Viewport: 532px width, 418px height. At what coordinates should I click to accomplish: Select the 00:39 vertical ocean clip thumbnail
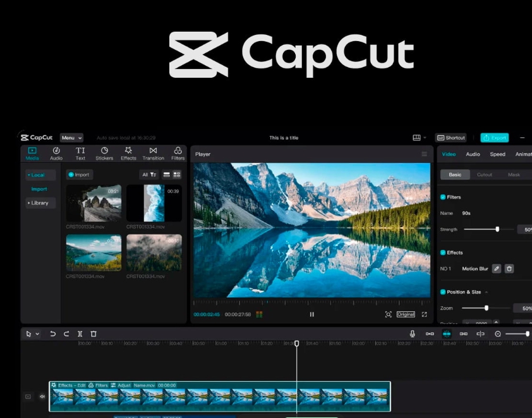pyautogui.click(x=154, y=203)
